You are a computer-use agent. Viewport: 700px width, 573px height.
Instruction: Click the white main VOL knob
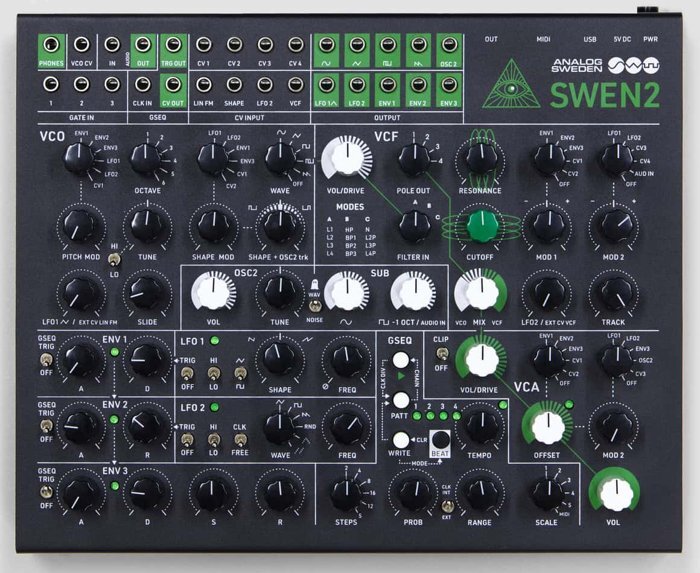[615, 494]
